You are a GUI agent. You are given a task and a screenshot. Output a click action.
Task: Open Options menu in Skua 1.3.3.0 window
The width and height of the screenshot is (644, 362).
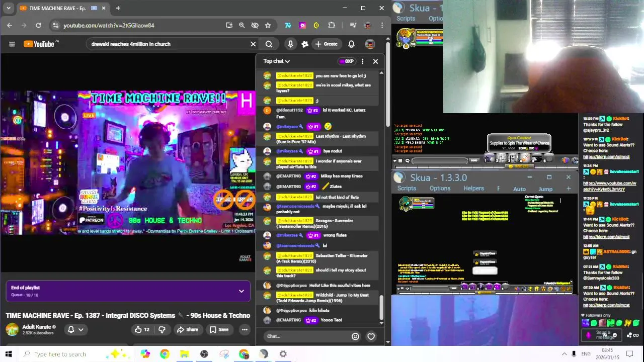point(440,189)
